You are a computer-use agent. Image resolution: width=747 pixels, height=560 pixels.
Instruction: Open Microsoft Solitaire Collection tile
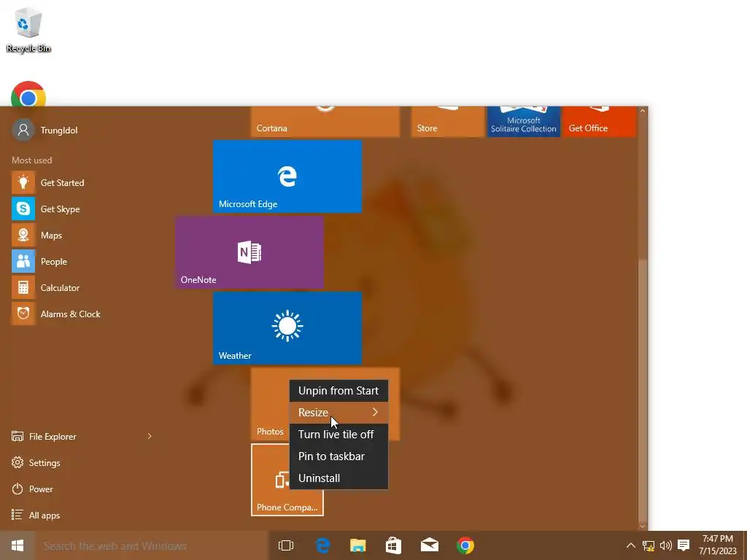point(524,122)
